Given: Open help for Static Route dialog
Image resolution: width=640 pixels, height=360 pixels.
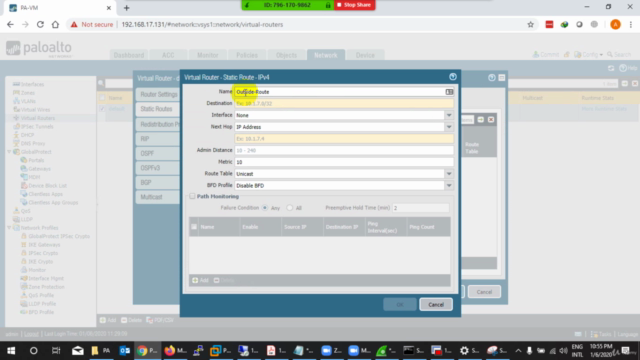Looking at the screenshot, I should point(453,77).
